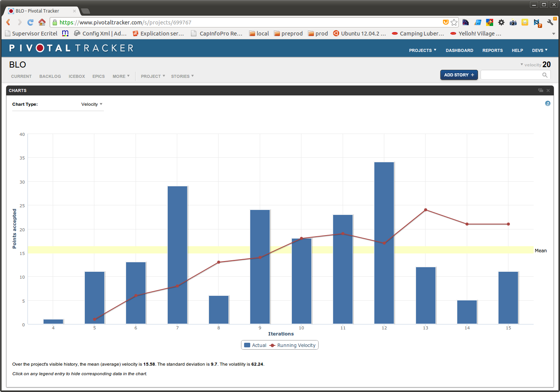This screenshot has width=560, height=392.
Task: Expand the DEVS user dropdown
Action: (x=540, y=50)
